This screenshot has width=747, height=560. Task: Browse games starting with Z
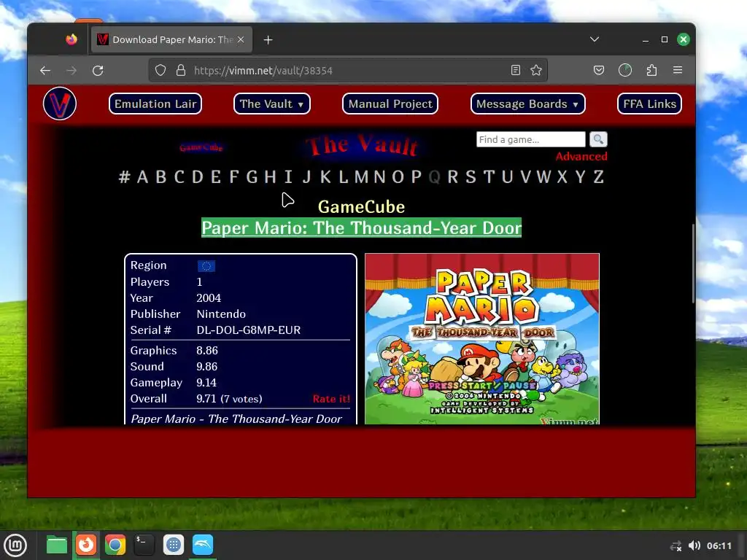(599, 177)
